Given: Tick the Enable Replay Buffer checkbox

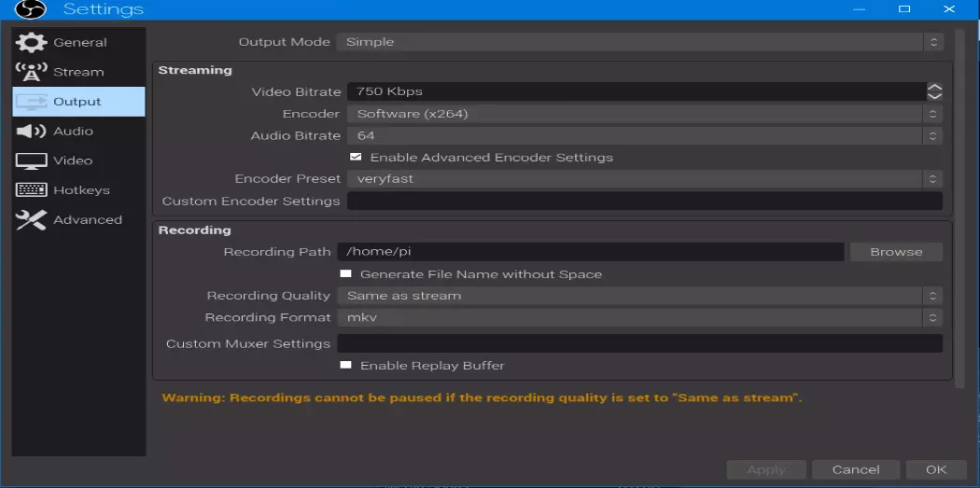Looking at the screenshot, I should click(x=345, y=365).
